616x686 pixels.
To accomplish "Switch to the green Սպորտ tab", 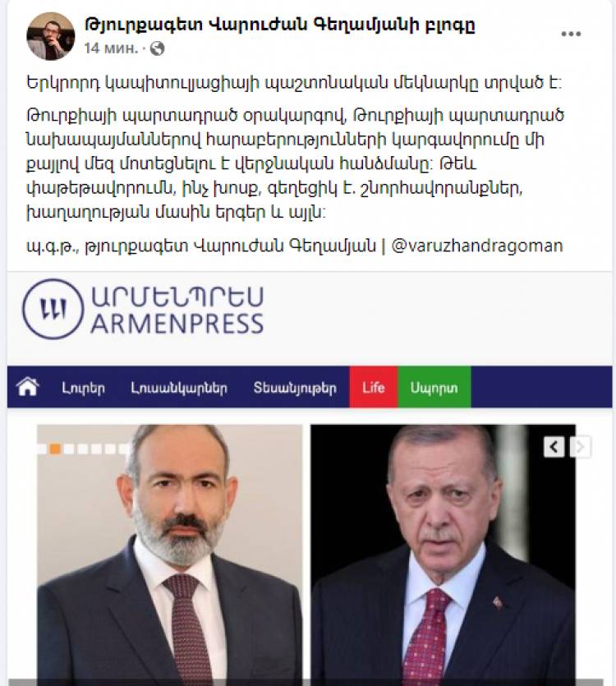I will [x=434, y=387].
